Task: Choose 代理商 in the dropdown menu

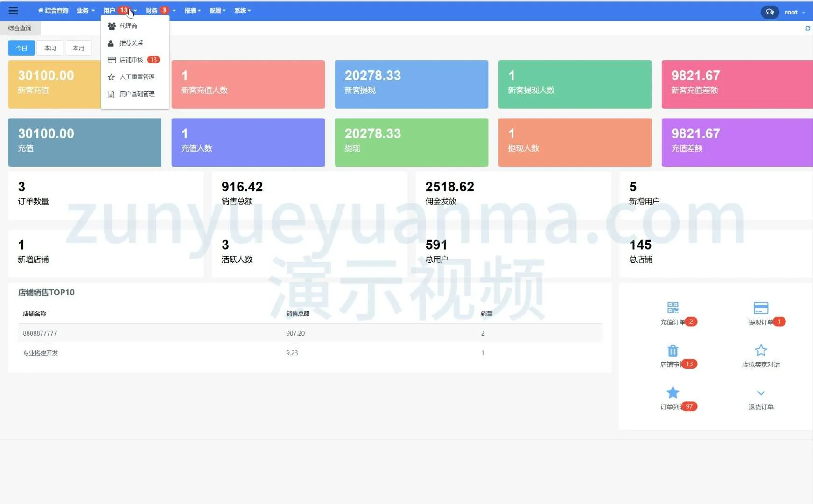Action: [128, 26]
